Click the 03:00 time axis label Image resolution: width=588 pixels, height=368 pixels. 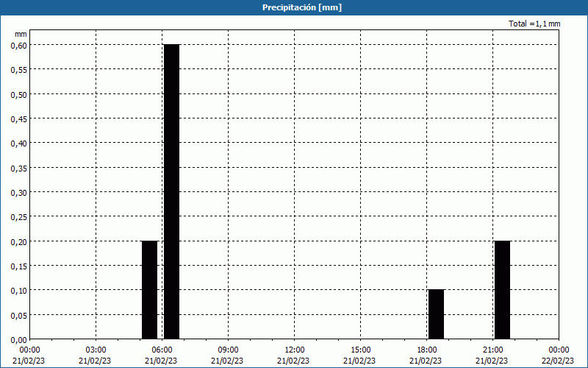(x=96, y=350)
